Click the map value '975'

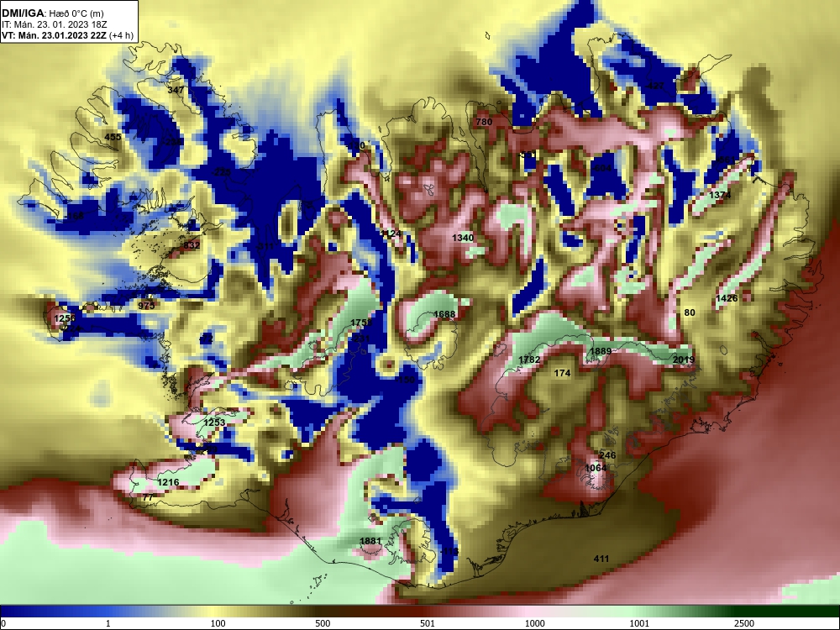click(146, 306)
